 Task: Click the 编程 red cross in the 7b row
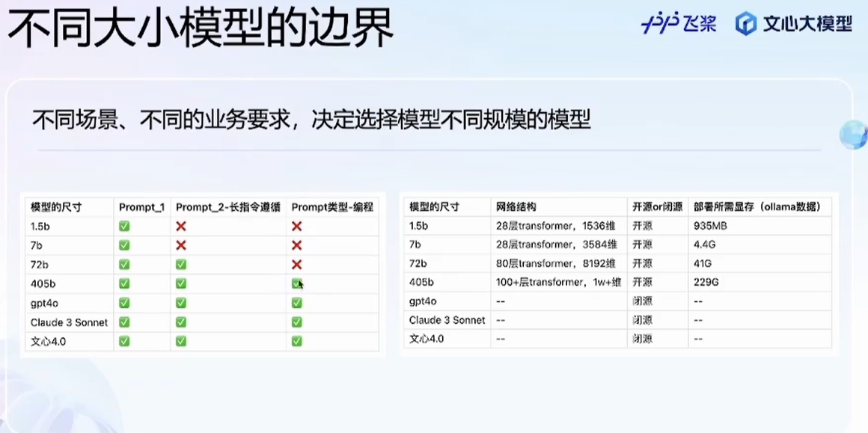coord(297,245)
